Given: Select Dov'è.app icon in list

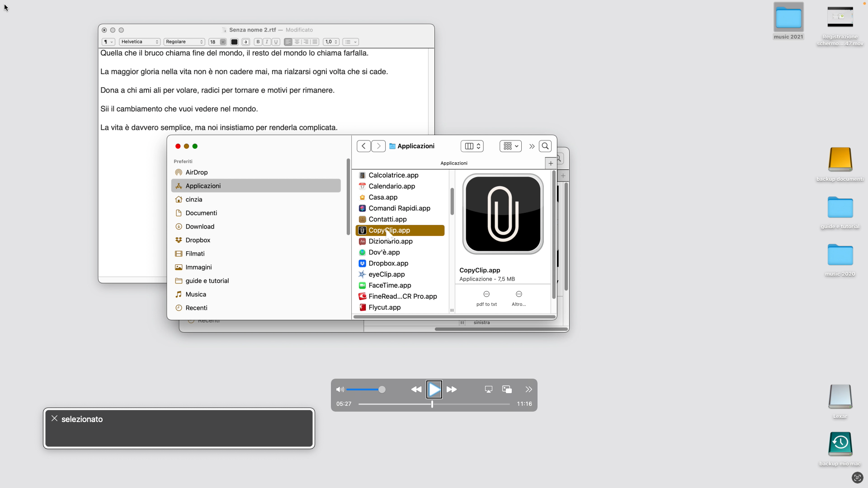Looking at the screenshot, I should (362, 253).
